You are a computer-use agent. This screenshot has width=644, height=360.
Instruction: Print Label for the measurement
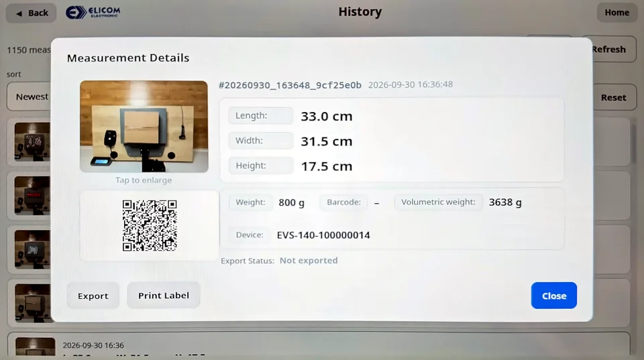164,295
